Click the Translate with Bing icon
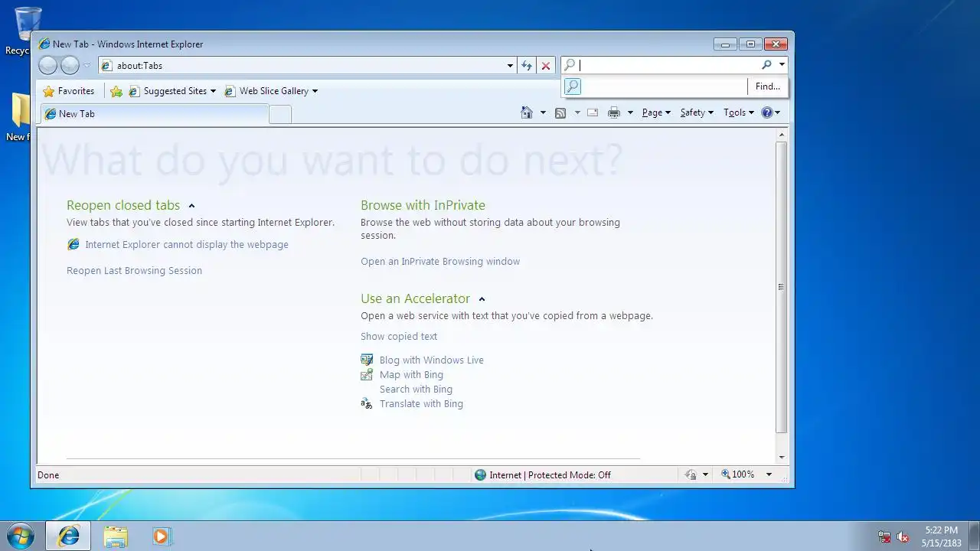Viewport: 980px width, 551px height. coord(367,403)
